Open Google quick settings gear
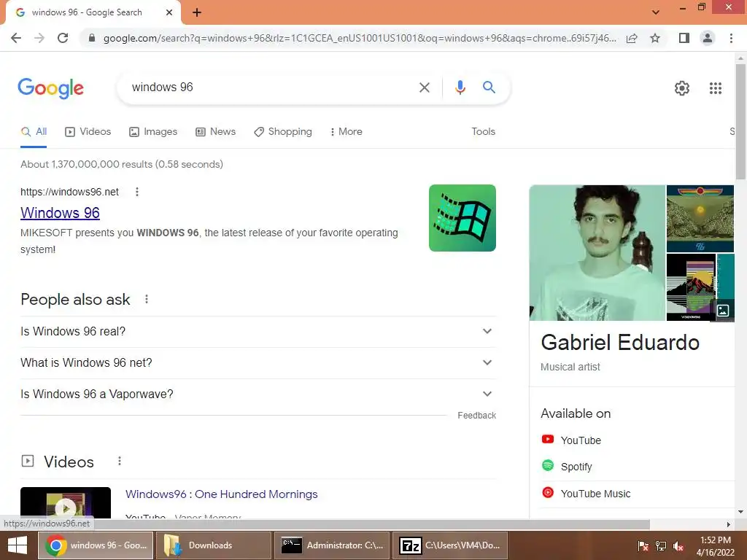 pos(682,88)
